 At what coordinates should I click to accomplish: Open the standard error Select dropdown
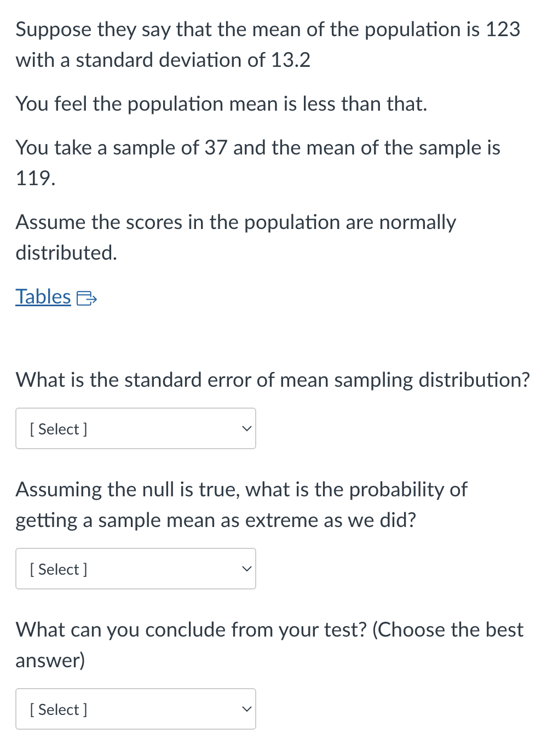pos(136,428)
